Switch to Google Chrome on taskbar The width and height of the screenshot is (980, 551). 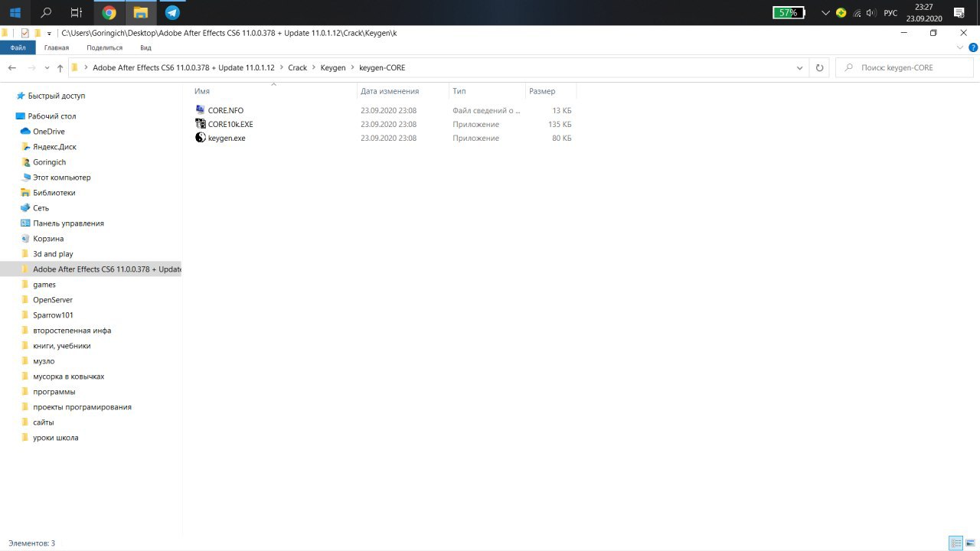click(109, 12)
